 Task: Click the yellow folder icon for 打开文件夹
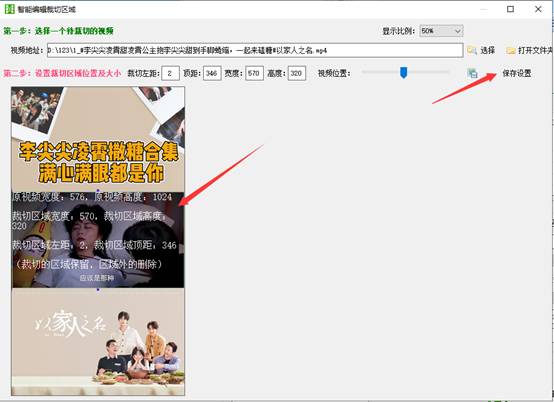point(511,51)
